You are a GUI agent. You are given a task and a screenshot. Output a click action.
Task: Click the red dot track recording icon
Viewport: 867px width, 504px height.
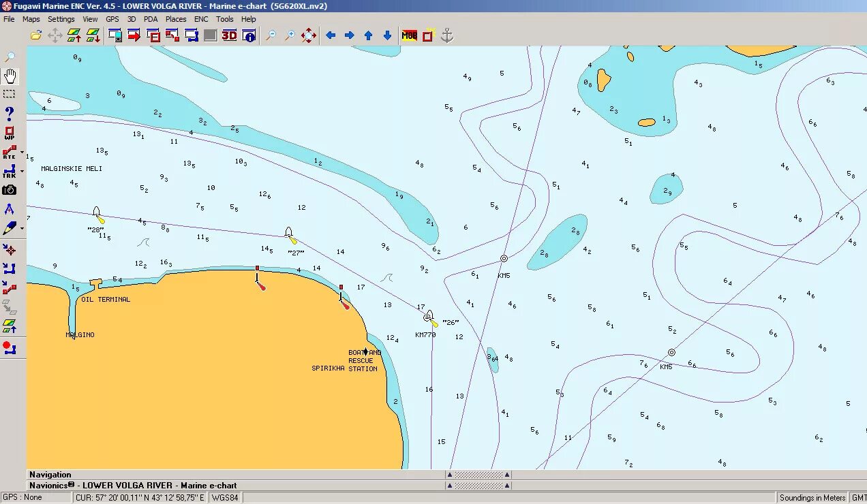tap(10, 348)
